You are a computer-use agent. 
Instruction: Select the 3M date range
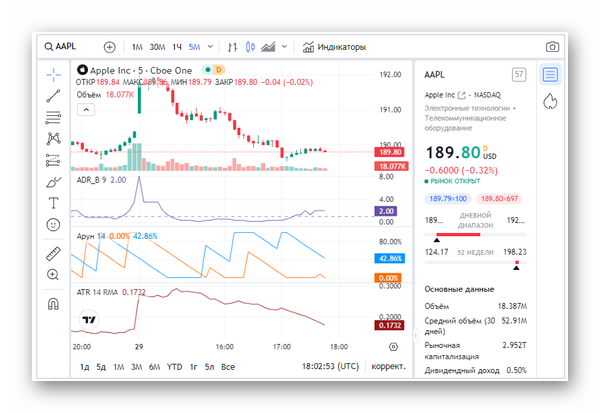click(x=137, y=367)
